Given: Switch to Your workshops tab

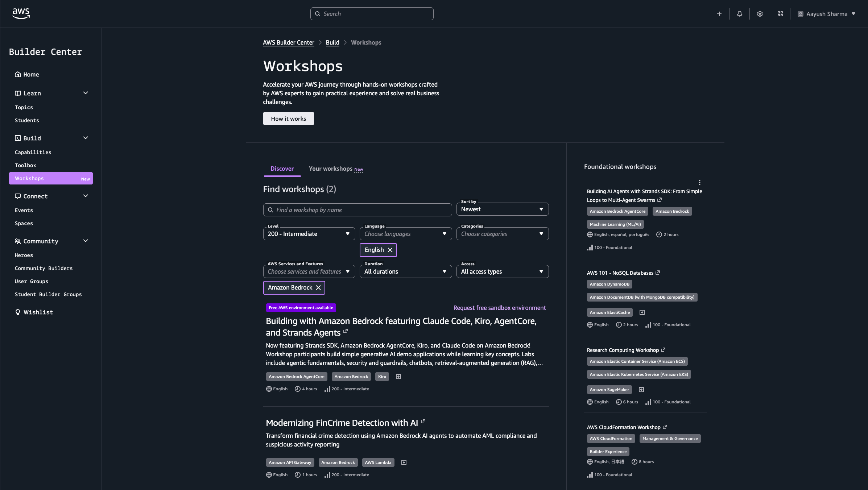Looking at the screenshot, I should [336, 169].
